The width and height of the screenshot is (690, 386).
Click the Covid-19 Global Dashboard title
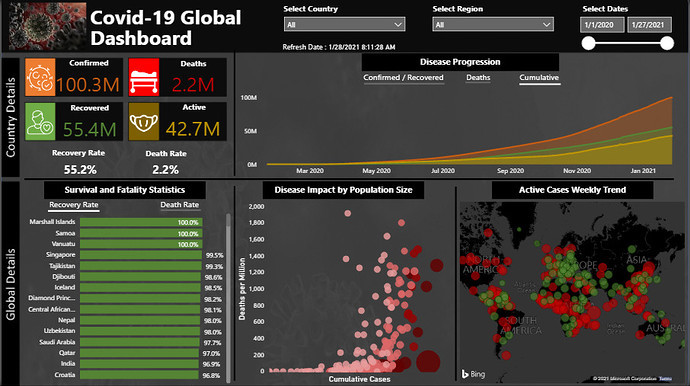[165, 28]
